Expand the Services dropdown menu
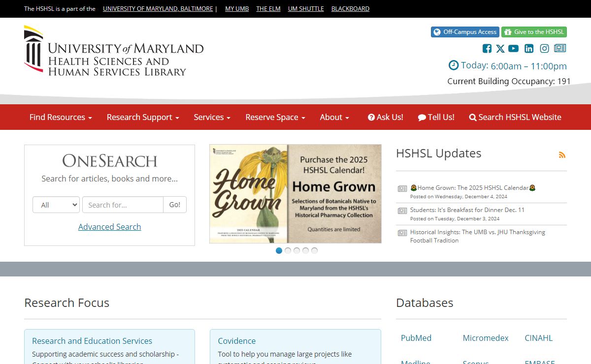591x364 pixels. click(x=212, y=117)
